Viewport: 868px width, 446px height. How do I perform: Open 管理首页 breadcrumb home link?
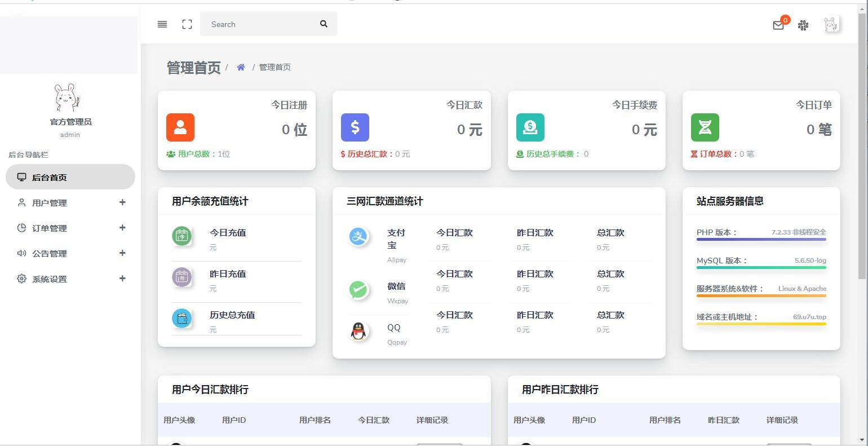(241, 67)
